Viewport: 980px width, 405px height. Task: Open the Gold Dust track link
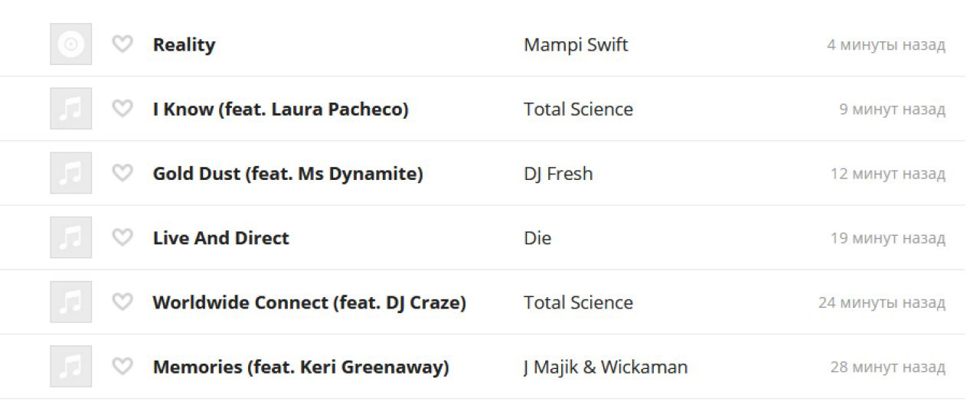(x=288, y=174)
